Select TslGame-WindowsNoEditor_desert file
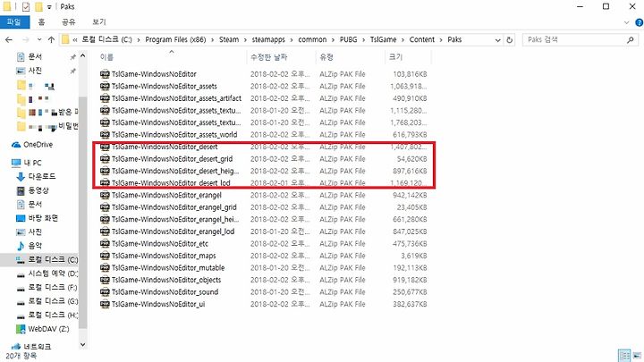The image size is (644, 362). [165, 147]
